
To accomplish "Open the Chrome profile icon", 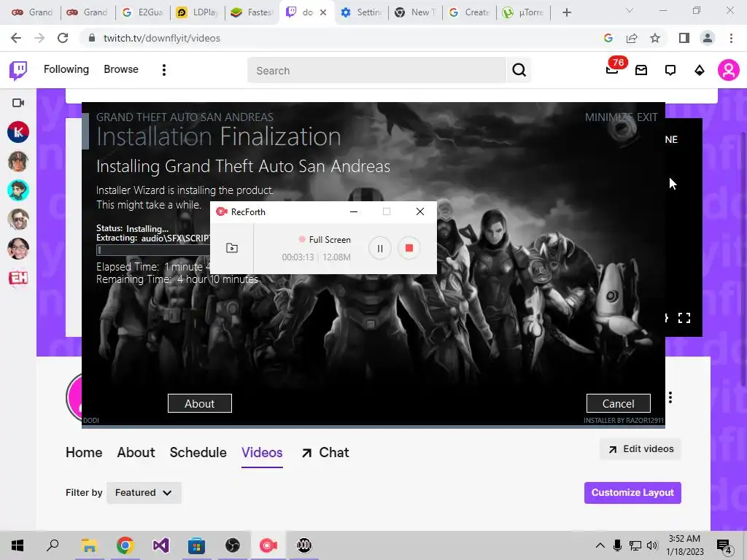I will point(708,38).
